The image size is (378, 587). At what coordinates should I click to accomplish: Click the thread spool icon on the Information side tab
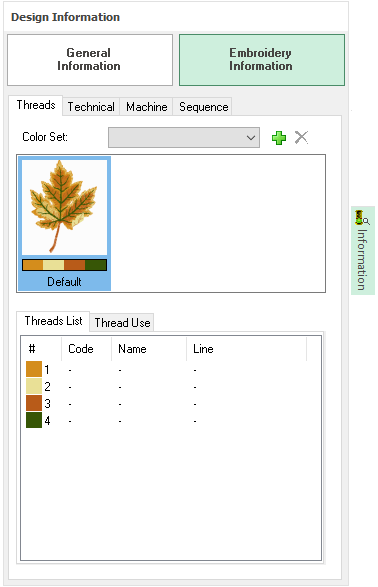click(x=361, y=217)
